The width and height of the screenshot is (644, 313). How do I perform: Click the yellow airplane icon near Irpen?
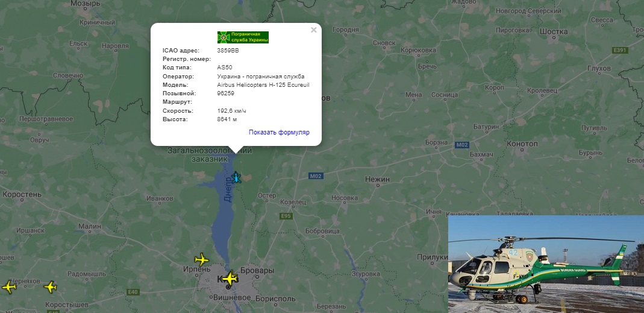[202, 259]
